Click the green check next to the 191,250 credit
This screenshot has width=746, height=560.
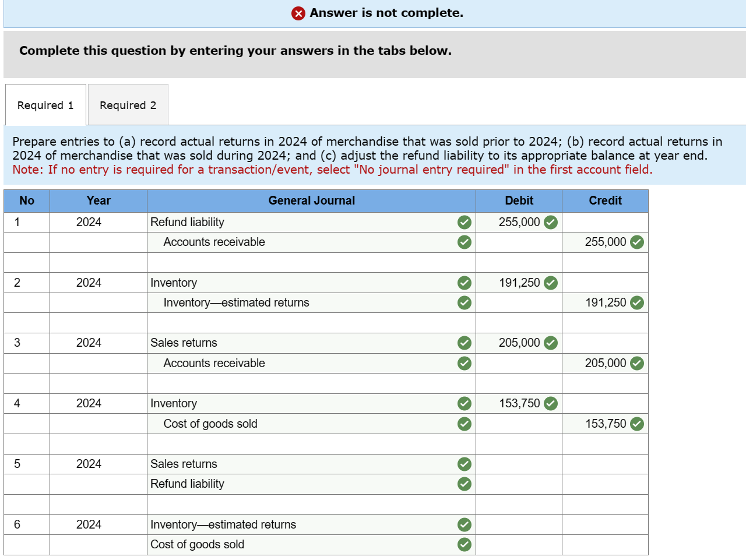637,302
